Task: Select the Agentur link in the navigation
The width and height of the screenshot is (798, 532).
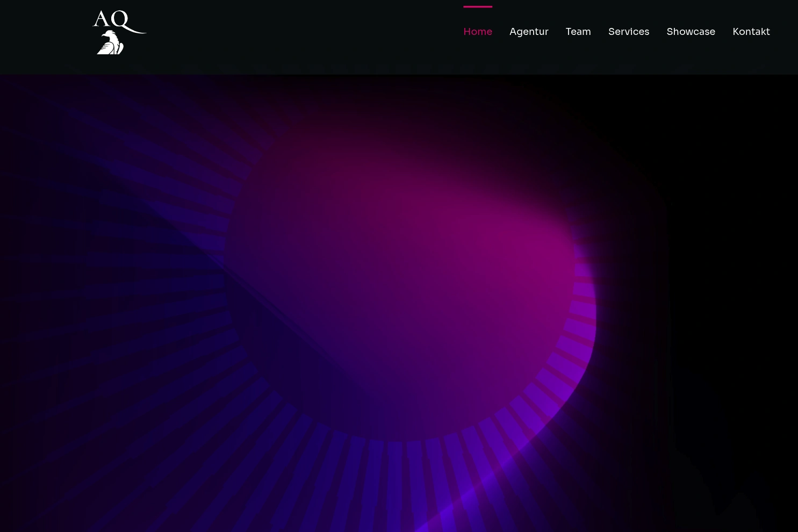Action: coord(528,32)
